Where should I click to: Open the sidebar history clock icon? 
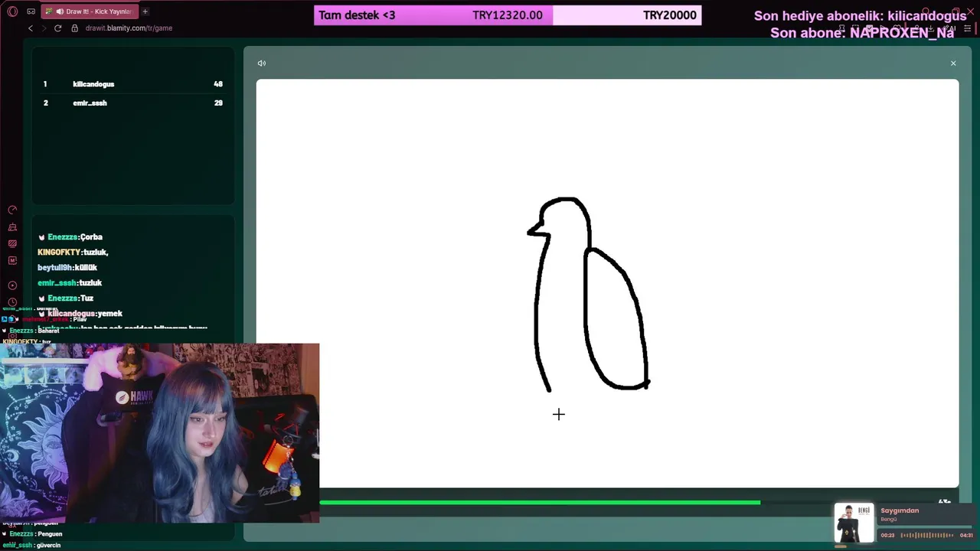pos(12,302)
